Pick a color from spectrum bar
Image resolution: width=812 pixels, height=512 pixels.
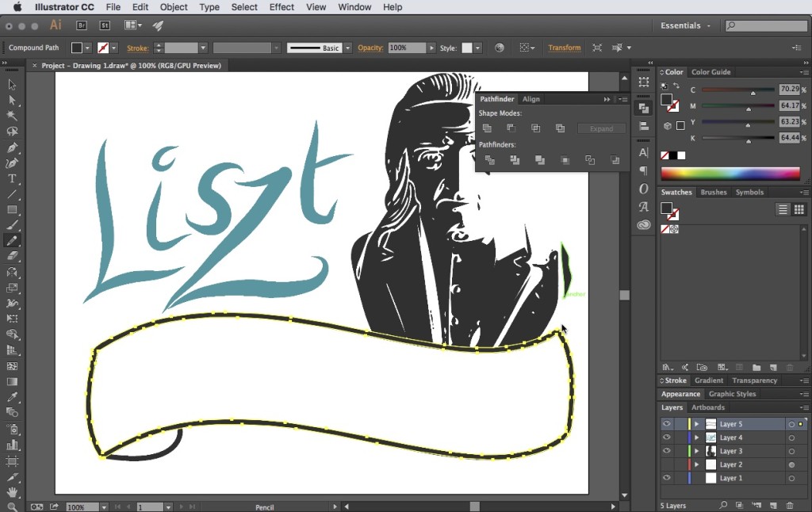tap(730, 174)
